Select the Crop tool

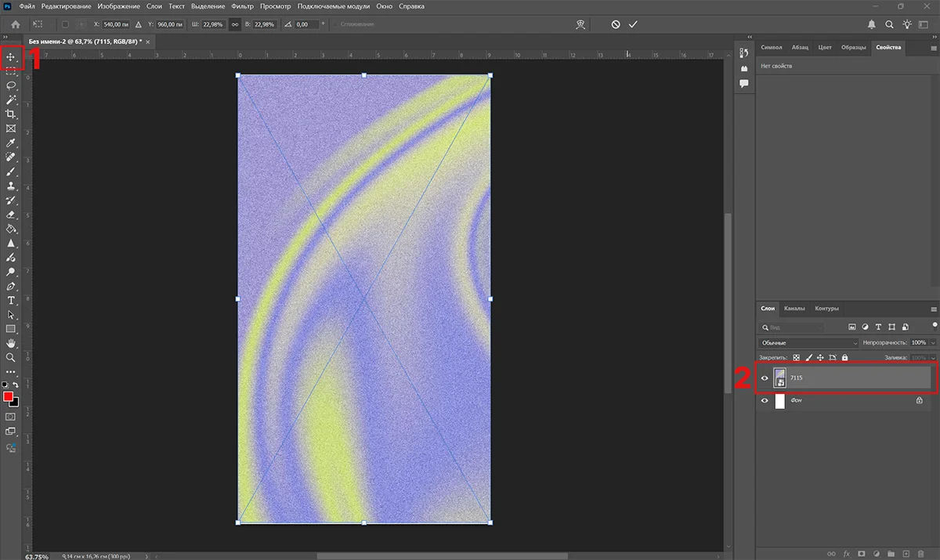click(x=11, y=114)
